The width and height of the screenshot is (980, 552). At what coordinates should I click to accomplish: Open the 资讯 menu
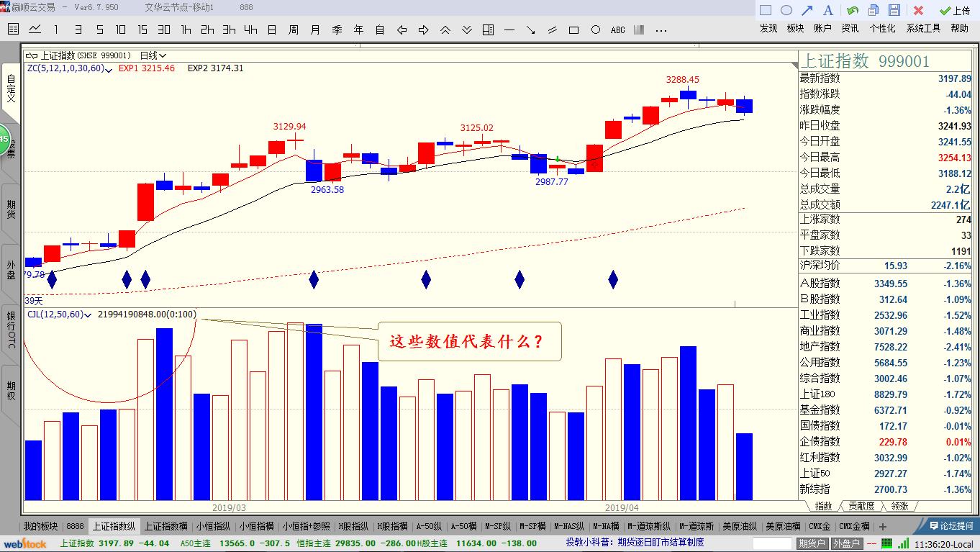850,28
